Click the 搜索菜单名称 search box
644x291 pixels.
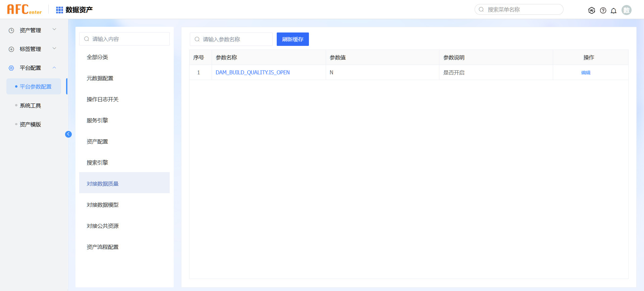tap(522, 10)
